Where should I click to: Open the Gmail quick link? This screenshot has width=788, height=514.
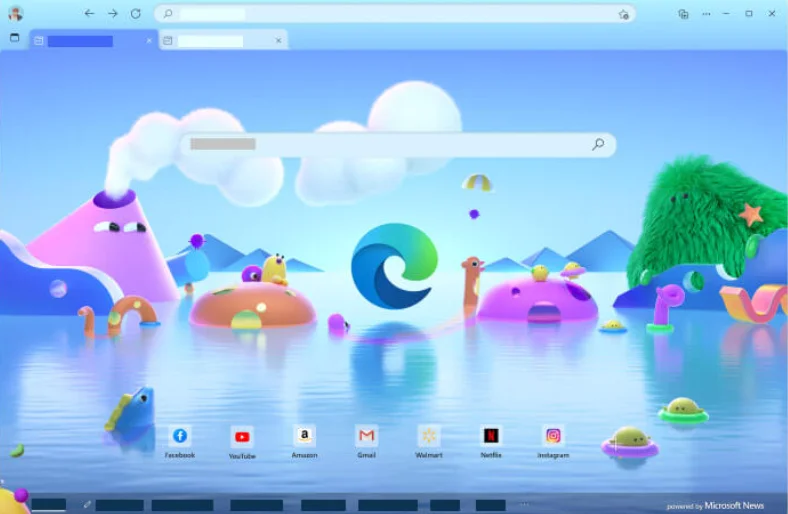click(366, 442)
